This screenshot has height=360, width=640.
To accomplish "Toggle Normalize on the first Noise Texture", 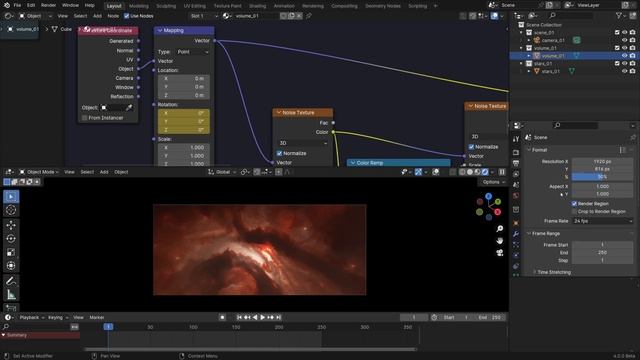I will (280, 153).
